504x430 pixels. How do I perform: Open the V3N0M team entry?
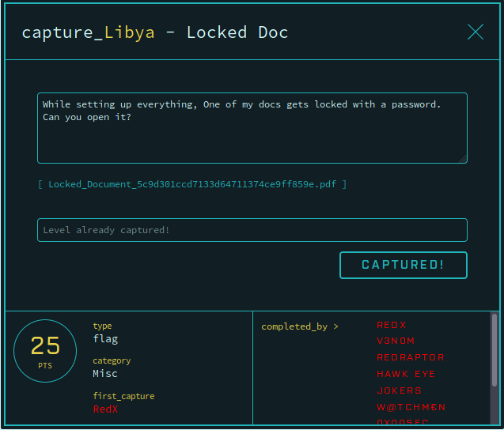[396, 341]
